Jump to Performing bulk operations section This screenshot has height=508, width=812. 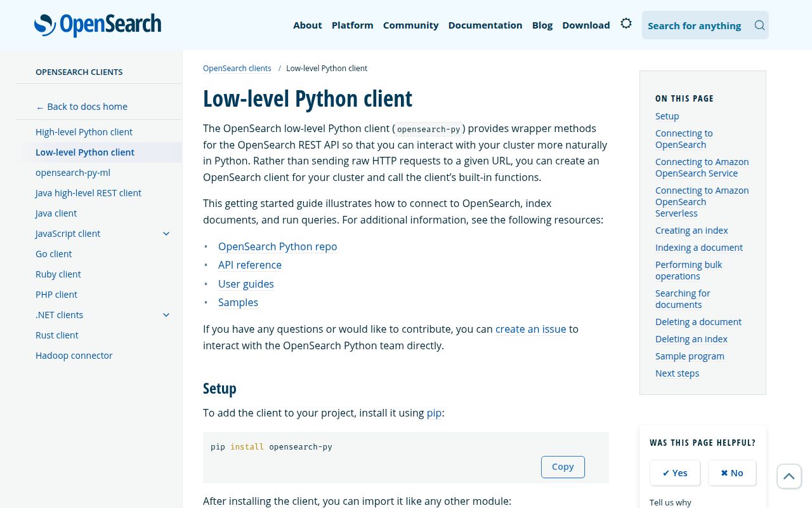[689, 271]
